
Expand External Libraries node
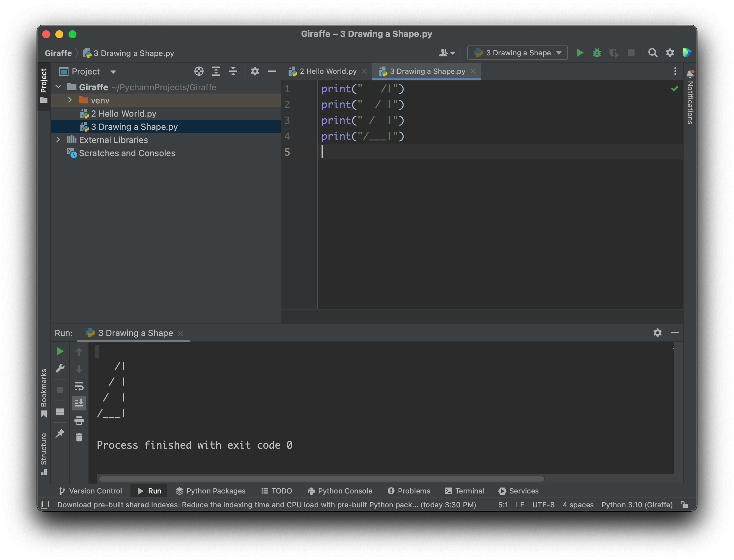click(58, 140)
